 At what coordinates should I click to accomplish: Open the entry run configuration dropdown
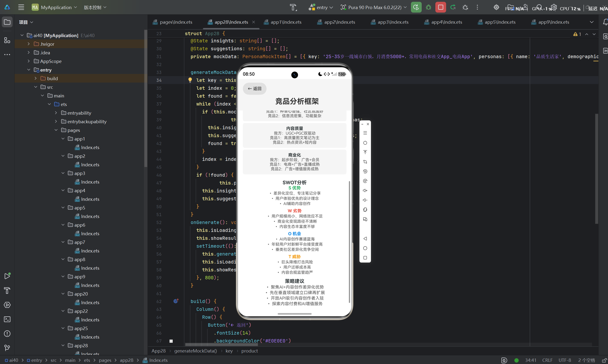(321, 7)
